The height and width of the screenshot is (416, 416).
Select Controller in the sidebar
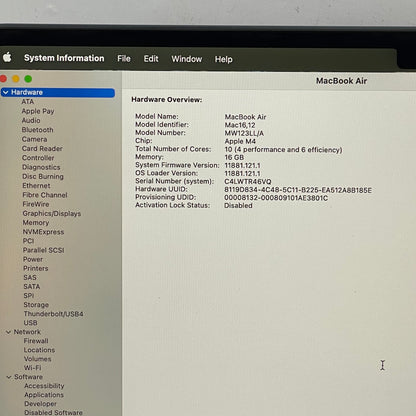pos(38,158)
